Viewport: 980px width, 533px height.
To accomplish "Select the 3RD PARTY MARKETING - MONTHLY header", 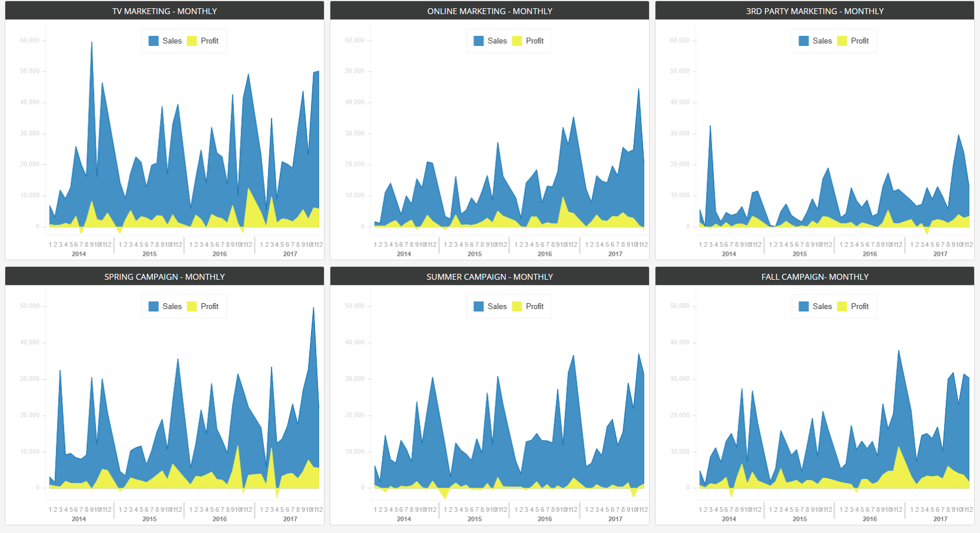I will [815, 11].
